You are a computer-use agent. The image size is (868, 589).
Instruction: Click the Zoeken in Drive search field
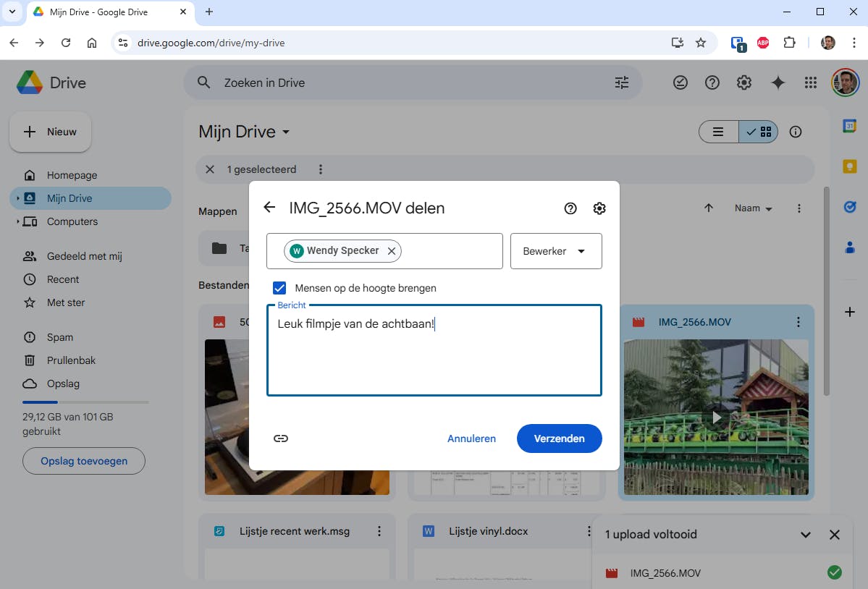[x=413, y=83]
